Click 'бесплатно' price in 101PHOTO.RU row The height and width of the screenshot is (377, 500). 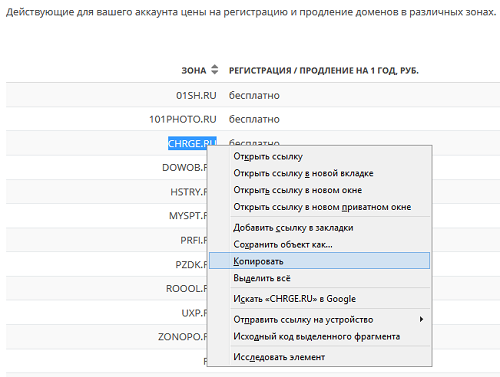[x=254, y=119]
